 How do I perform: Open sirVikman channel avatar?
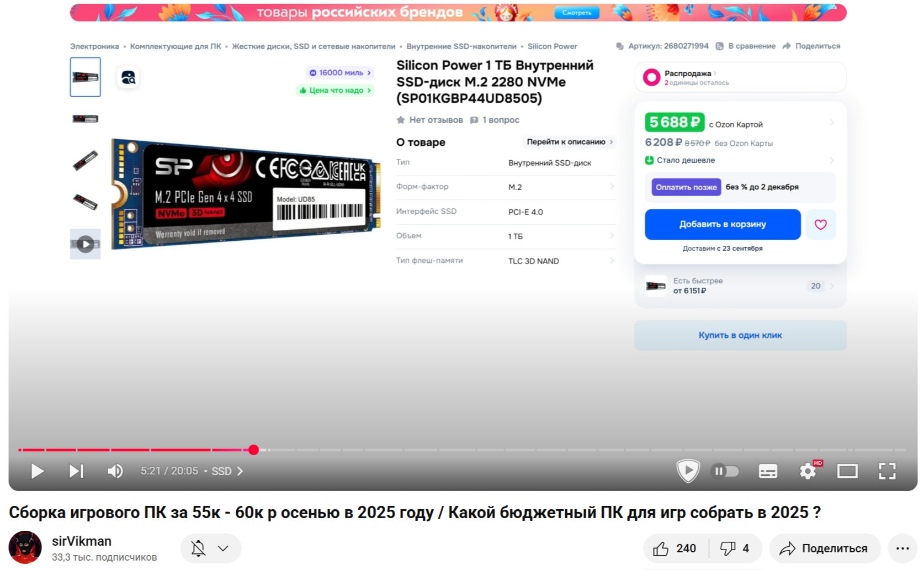click(x=25, y=547)
